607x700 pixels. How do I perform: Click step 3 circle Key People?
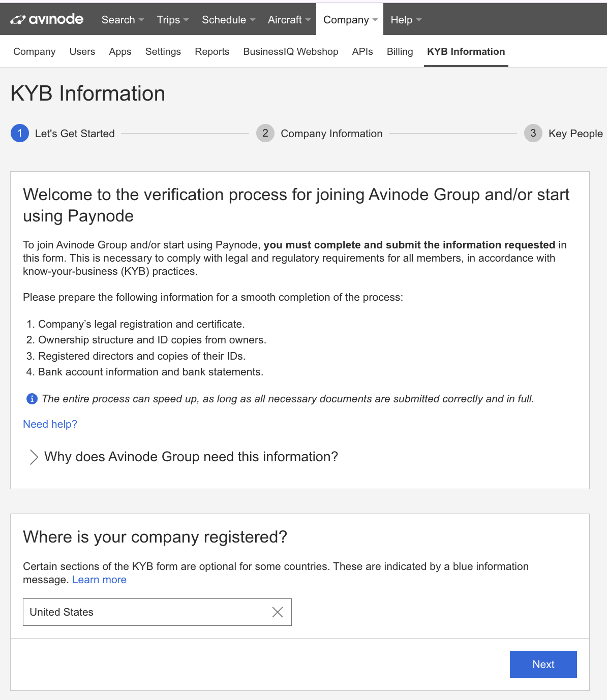tap(533, 133)
